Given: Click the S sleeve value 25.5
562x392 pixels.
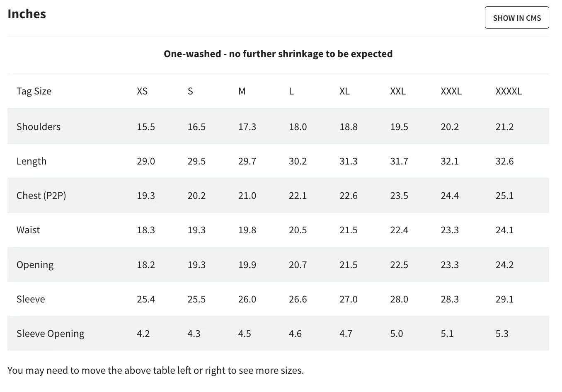Looking at the screenshot, I should click(x=196, y=299).
